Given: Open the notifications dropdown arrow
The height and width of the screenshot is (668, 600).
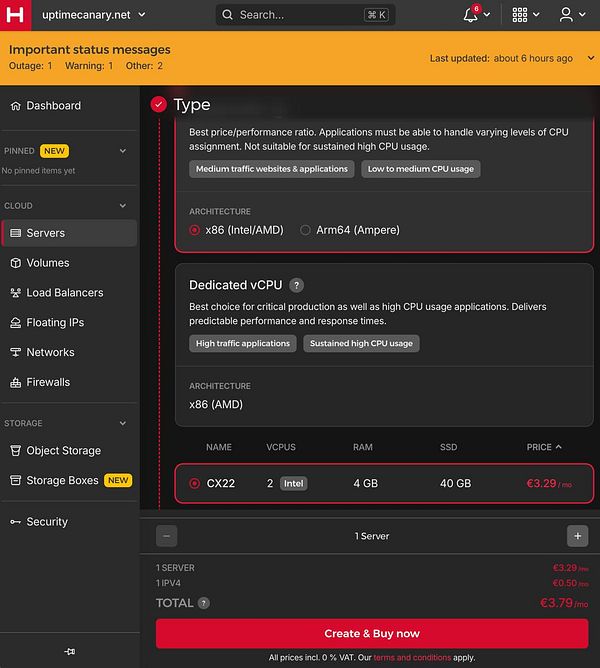Looking at the screenshot, I should pyautogui.click(x=487, y=15).
